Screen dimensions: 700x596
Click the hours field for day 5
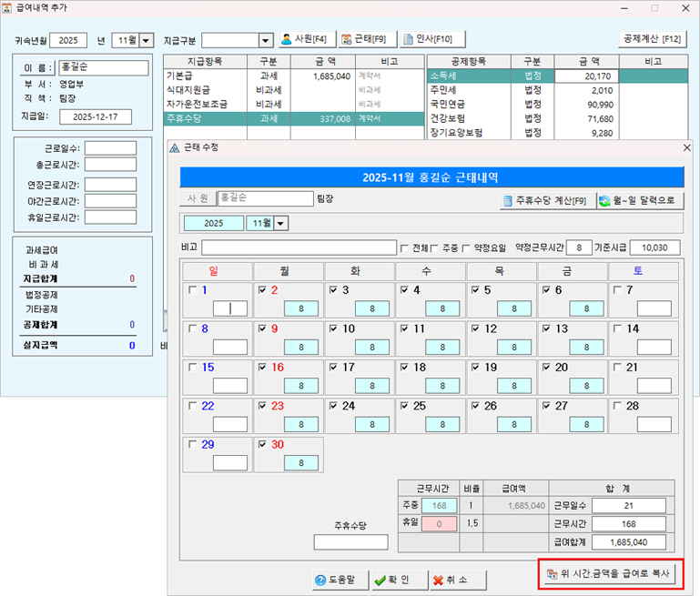[x=514, y=308]
